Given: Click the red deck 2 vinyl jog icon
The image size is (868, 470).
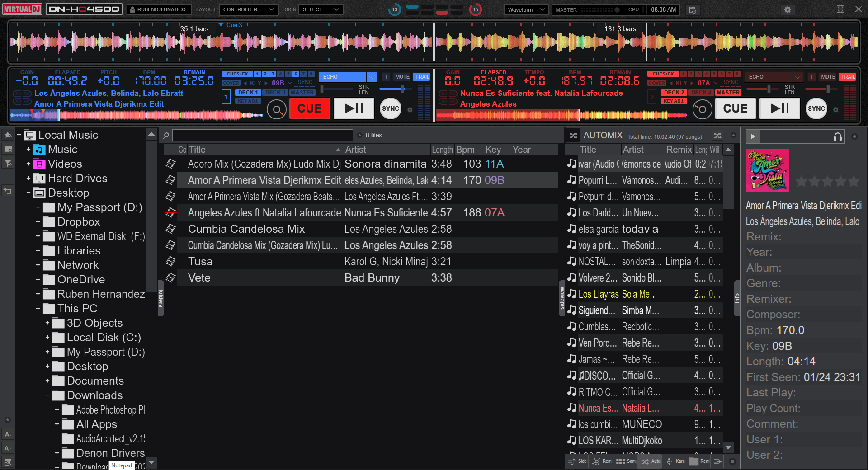Looking at the screenshot, I should point(702,109).
